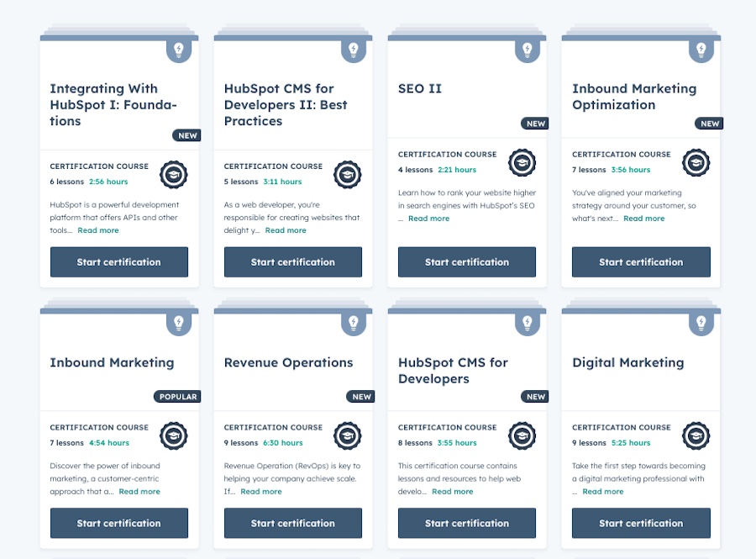Click the 4 lessons label
The width and height of the screenshot is (756, 559).
tap(416, 170)
